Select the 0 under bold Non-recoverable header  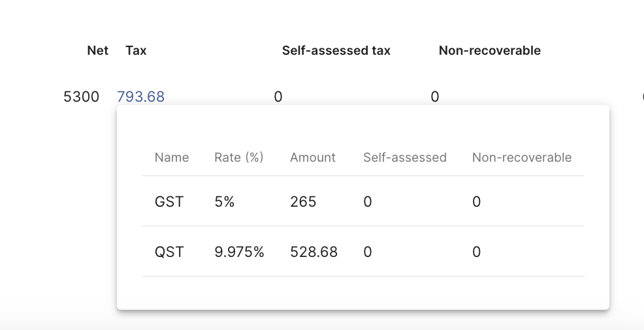point(435,97)
